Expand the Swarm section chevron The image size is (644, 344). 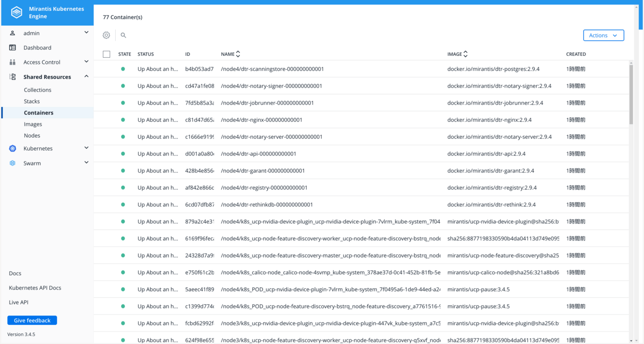[87, 162]
